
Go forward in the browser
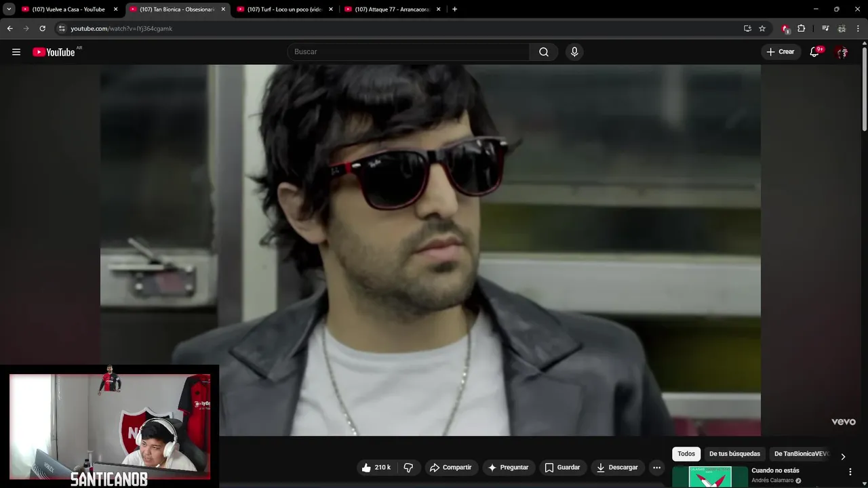point(26,28)
